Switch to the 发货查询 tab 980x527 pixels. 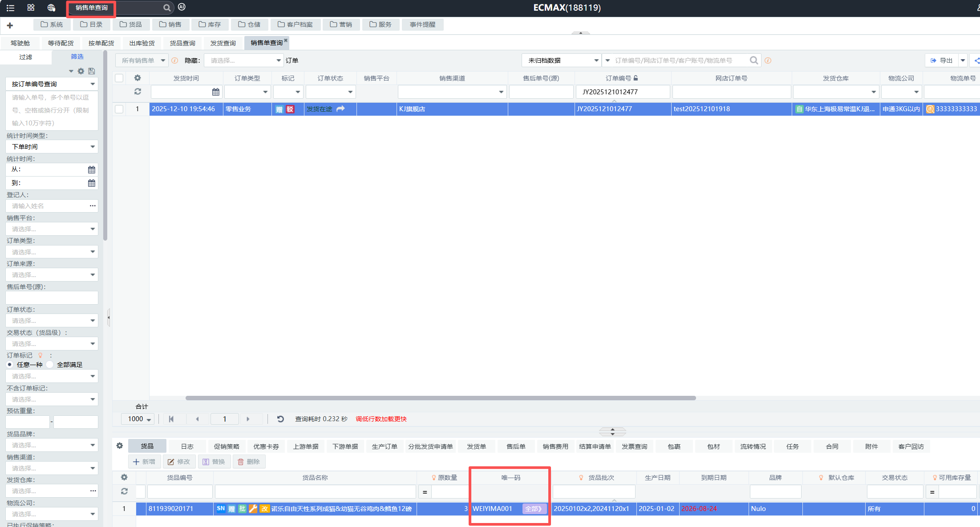223,43
